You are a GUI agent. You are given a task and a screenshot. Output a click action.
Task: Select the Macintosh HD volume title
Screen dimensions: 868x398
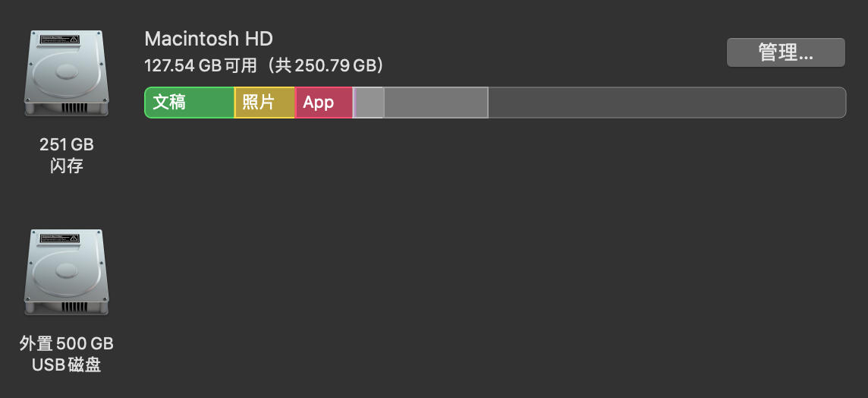(208, 39)
